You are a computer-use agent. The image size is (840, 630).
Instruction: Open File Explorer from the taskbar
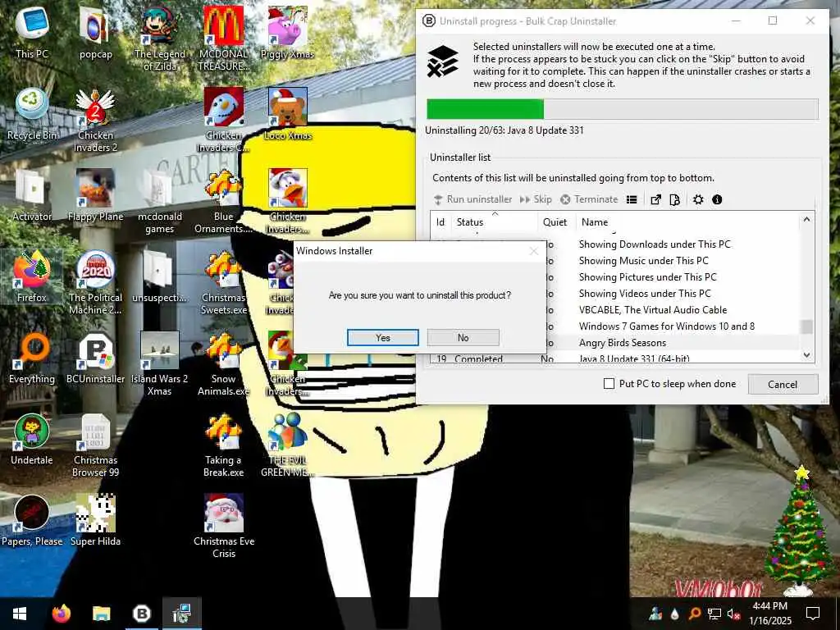pyautogui.click(x=101, y=614)
